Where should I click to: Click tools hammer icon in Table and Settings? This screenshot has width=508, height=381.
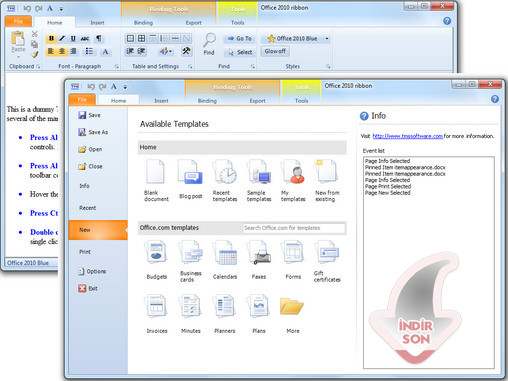point(186,51)
